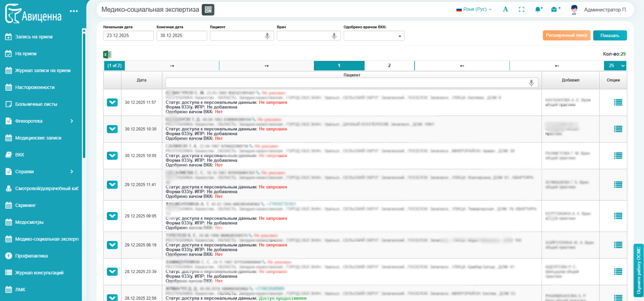Screen dimensions: 644x301
Task: Open the mail messages icon
Action: pyautogui.click(x=554, y=10)
